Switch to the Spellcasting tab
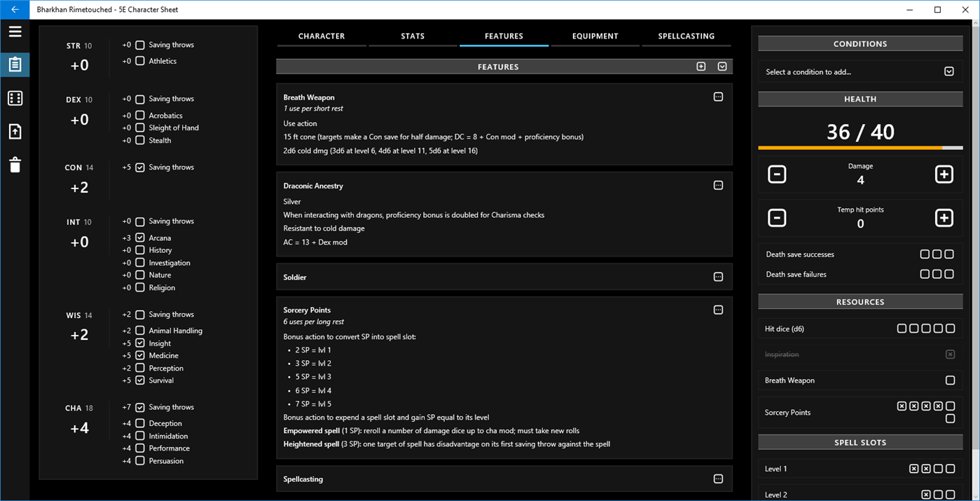Screen dimensions: 980x501 (x=686, y=36)
